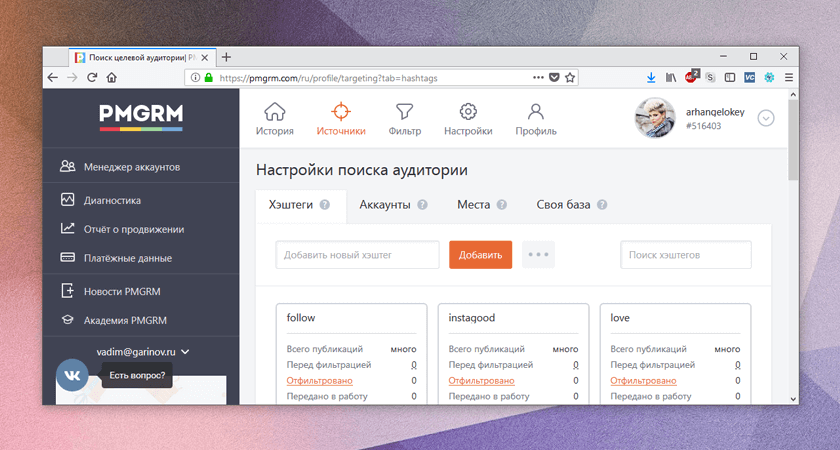Screen dimensions: 840x450
Task: Open the Фильтр funnel icon
Action: point(404,111)
